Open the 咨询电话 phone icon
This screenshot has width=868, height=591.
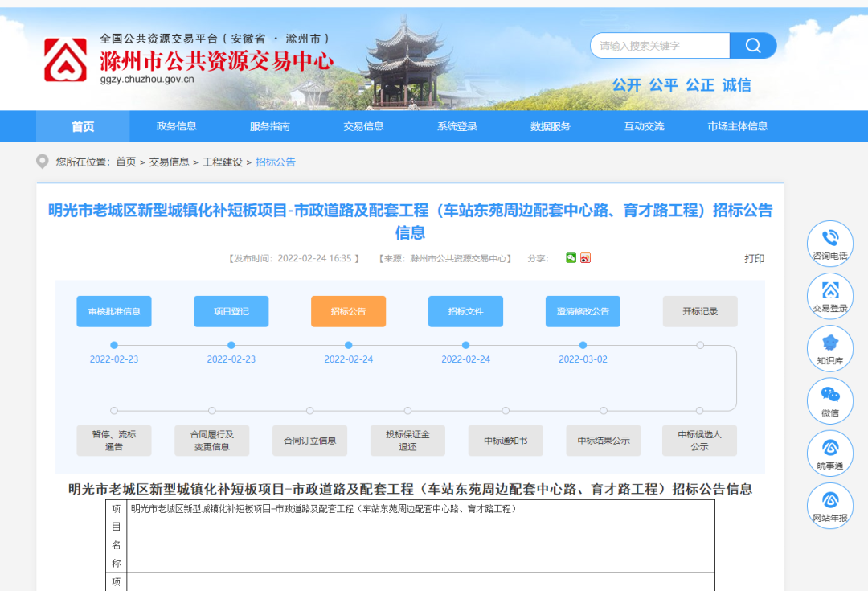click(829, 240)
